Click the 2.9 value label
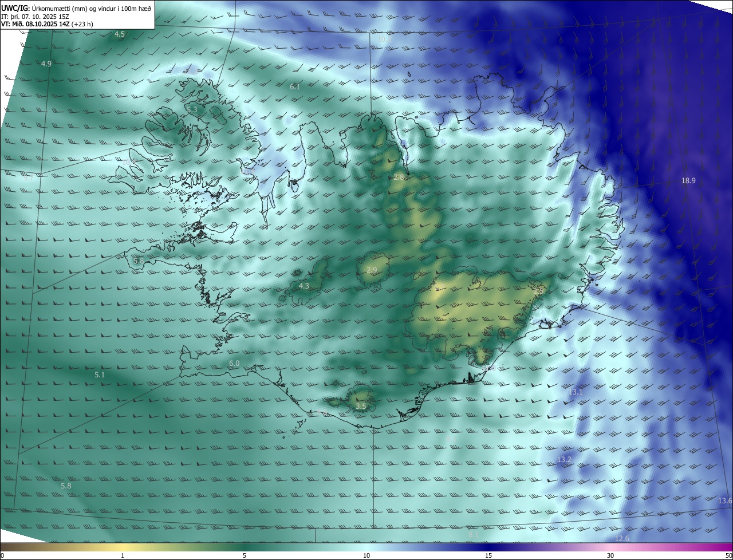 point(372,270)
